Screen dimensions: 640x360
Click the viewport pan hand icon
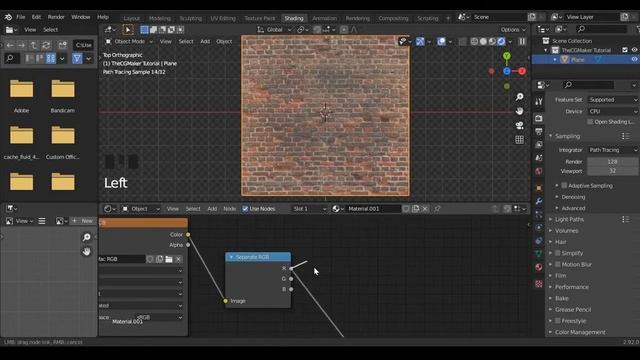coord(519,111)
